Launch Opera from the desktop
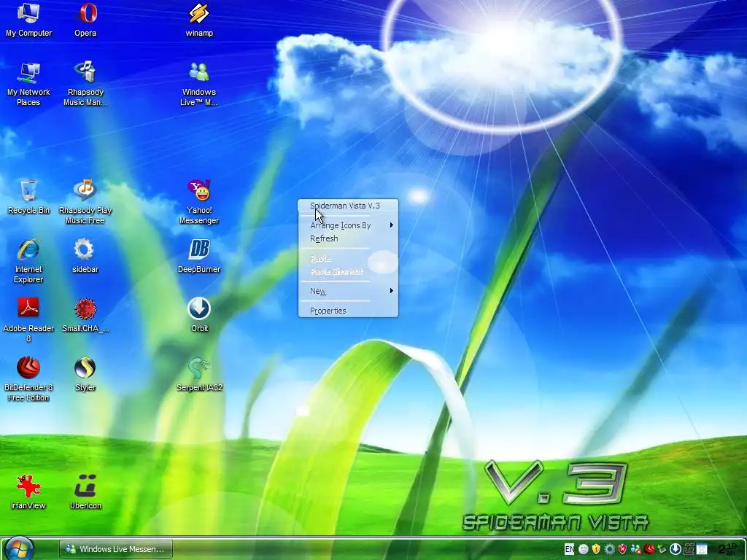 [x=85, y=20]
